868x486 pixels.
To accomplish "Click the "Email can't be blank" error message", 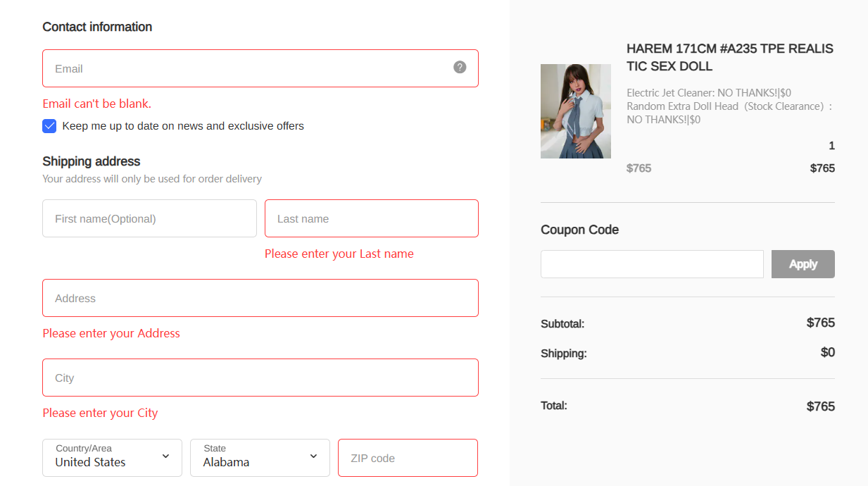I will [97, 104].
